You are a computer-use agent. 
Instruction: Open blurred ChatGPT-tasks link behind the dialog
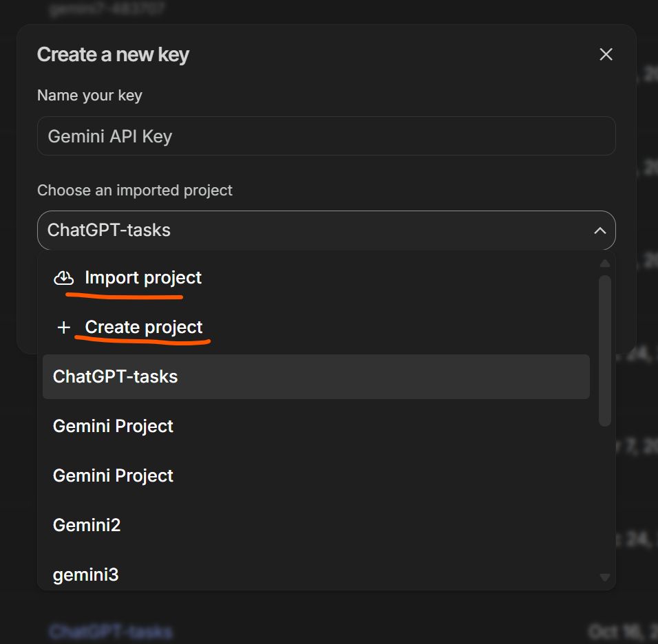[x=110, y=631]
